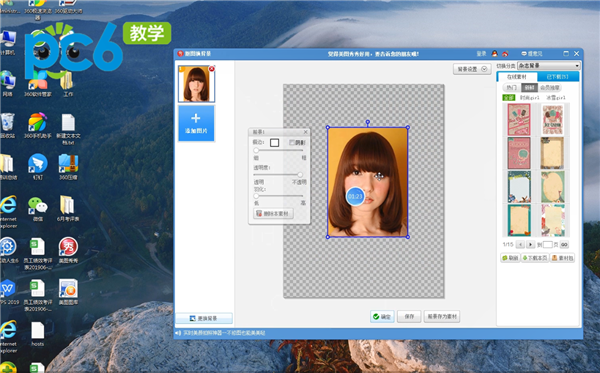Open the 提意见 feedback link

(532, 54)
